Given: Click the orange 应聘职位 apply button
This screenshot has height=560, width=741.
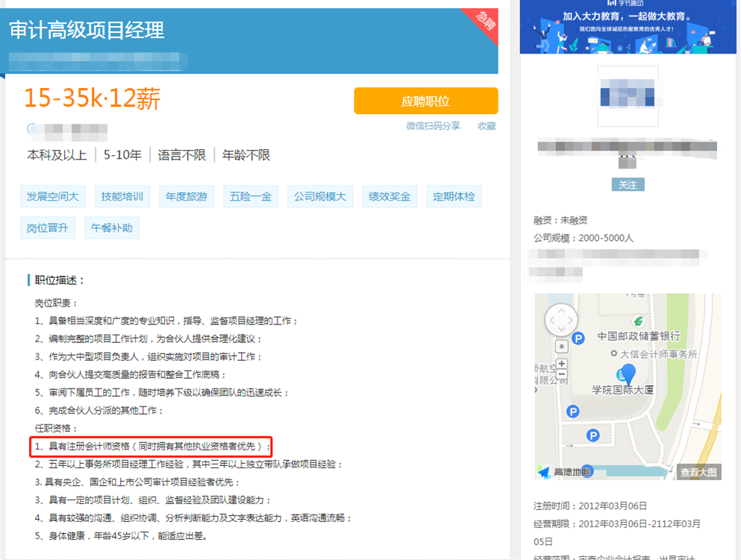Looking at the screenshot, I should pos(425,101).
